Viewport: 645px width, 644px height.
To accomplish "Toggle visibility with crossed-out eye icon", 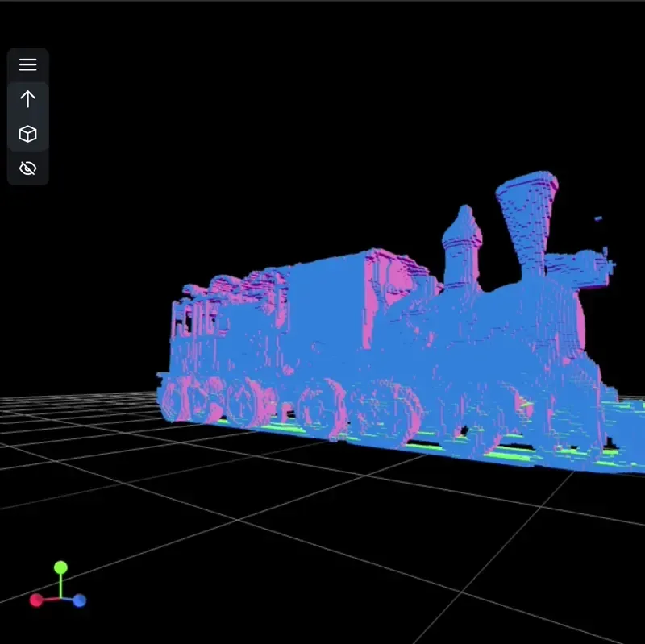I will 28,168.
